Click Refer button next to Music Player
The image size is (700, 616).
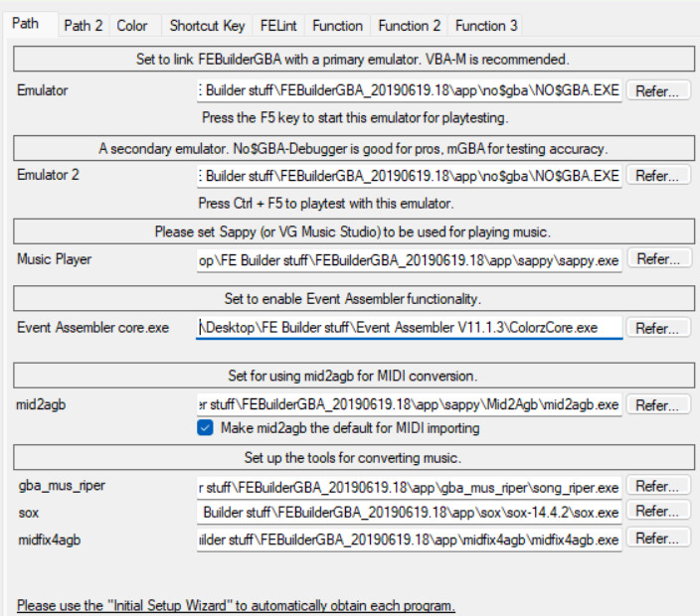click(657, 259)
